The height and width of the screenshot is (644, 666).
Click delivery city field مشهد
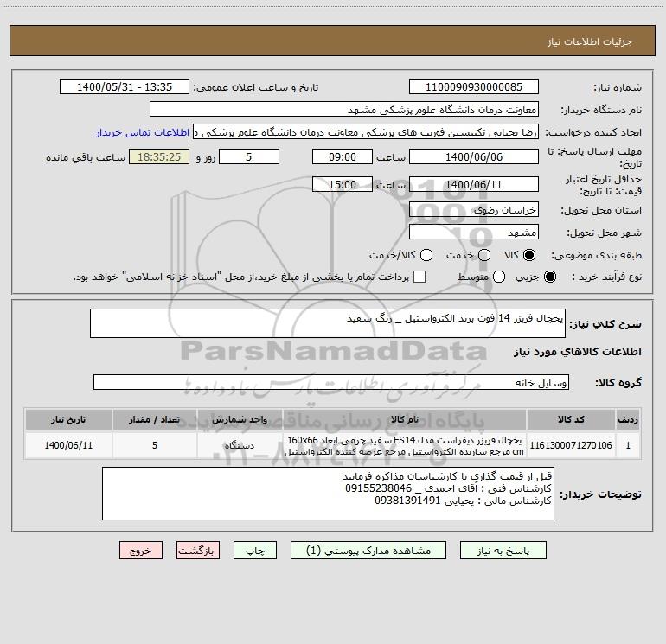474,233
